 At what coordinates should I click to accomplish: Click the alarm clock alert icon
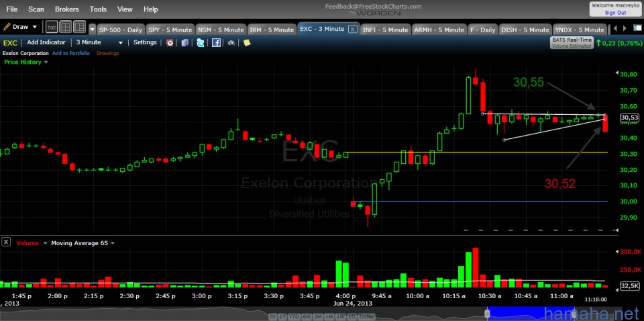point(170,43)
